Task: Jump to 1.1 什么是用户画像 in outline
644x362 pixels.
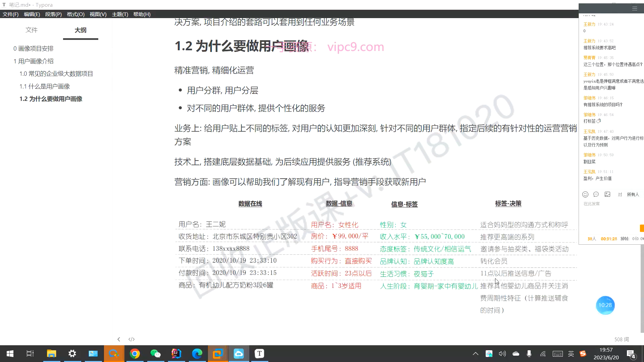Action: click(45, 86)
